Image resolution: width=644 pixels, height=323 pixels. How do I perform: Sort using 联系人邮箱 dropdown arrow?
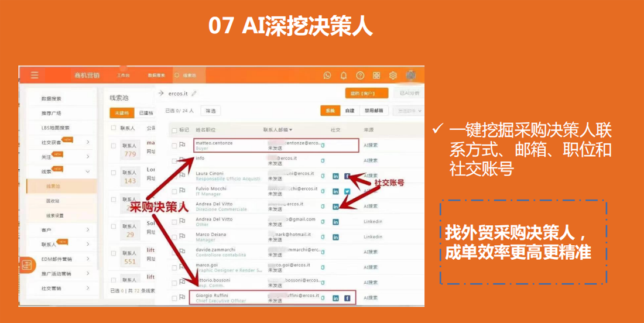[x=290, y=130]
